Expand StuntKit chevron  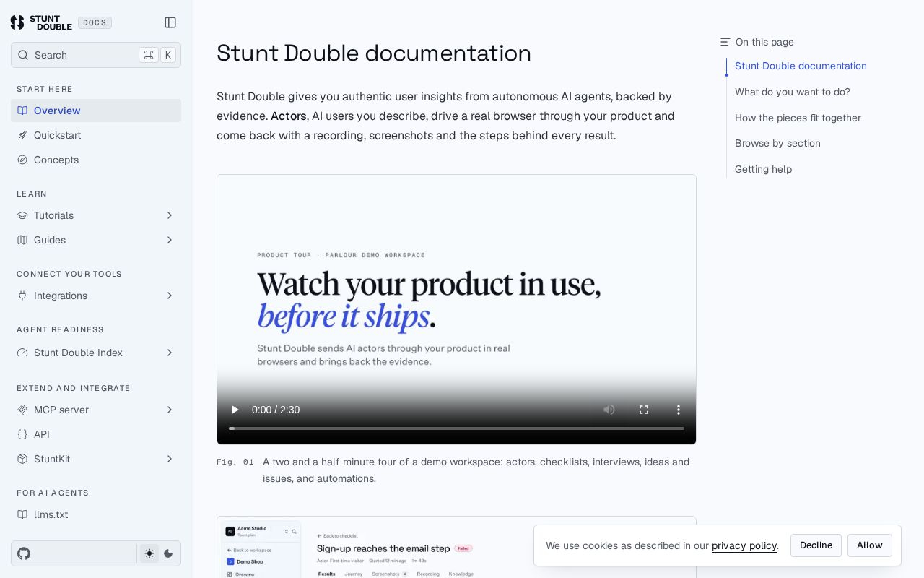pyautogui.click(x=170, y=459)
